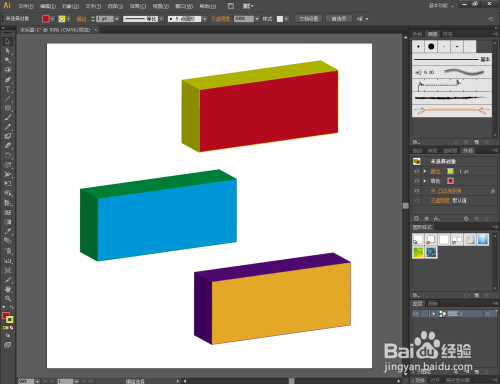Open the fill color dropdown in control bar
Image resolution: width=500 pixels, height=384 pixels.
pyautogui.click(x=52, y=19)
